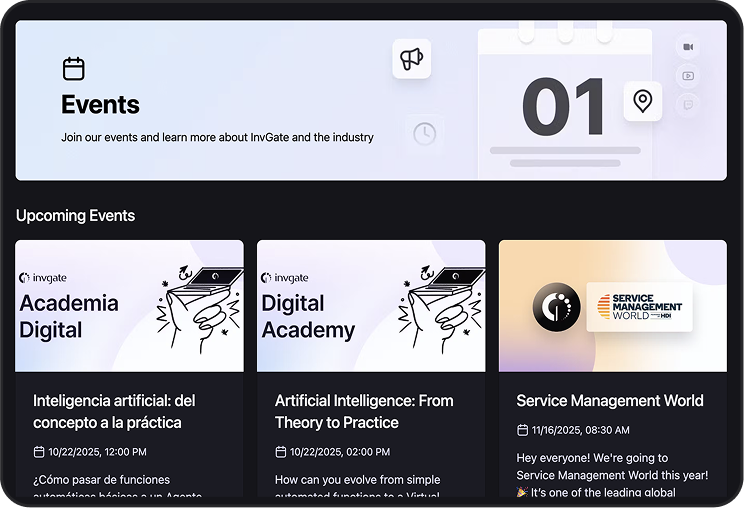
Task: Click the round InvGate logo on third card
Action: coord(550,306)
